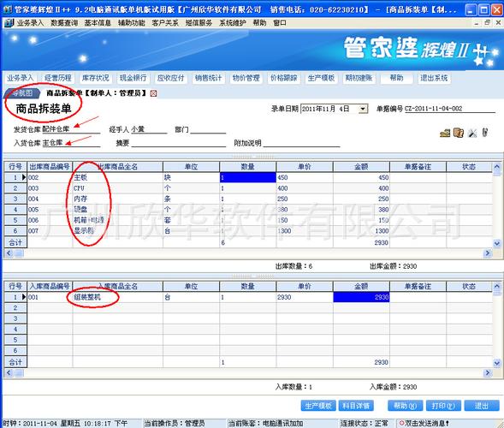Click the gray attachment clip icon
The height and width of the screenshot is (428, 504).
coord(485,133)
